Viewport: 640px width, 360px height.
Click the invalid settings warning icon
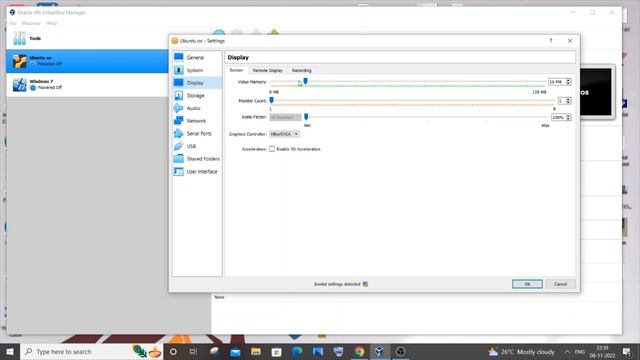click(x=365, y=284)
